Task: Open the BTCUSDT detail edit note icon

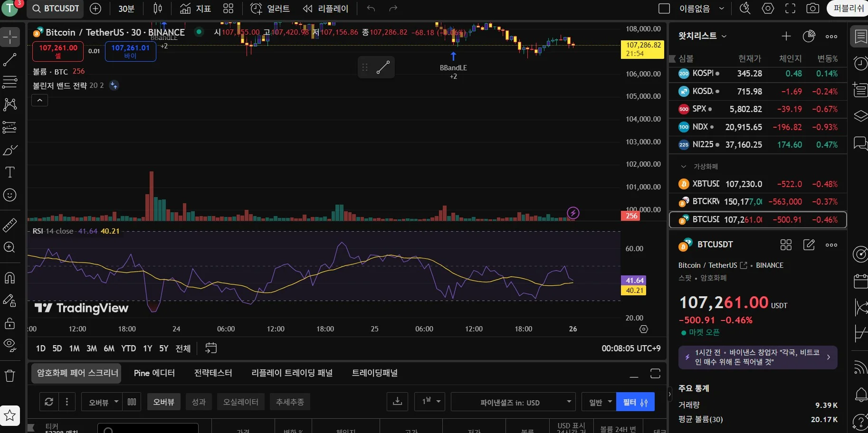Action: click(x=809, y=245)
